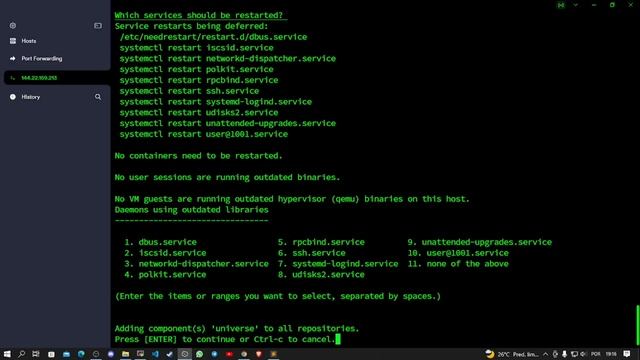Open the History section

pyautogui.click(x=31, y=97)
